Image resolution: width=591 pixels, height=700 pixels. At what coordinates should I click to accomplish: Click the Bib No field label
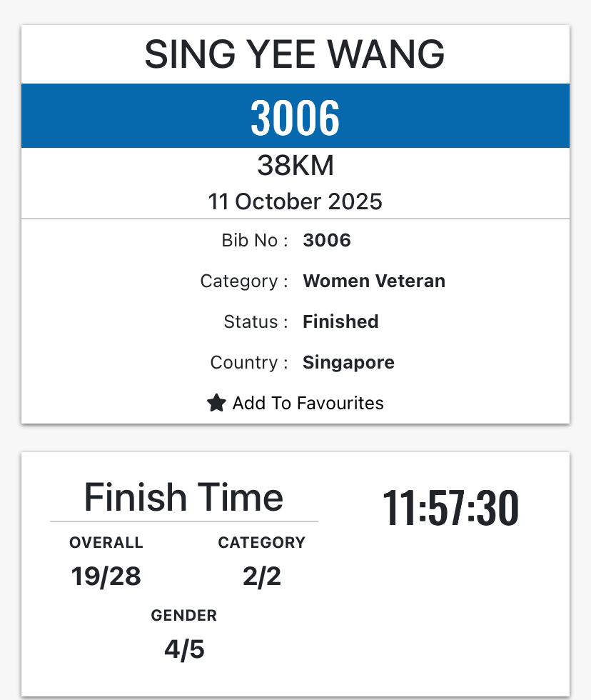[255, 241]
